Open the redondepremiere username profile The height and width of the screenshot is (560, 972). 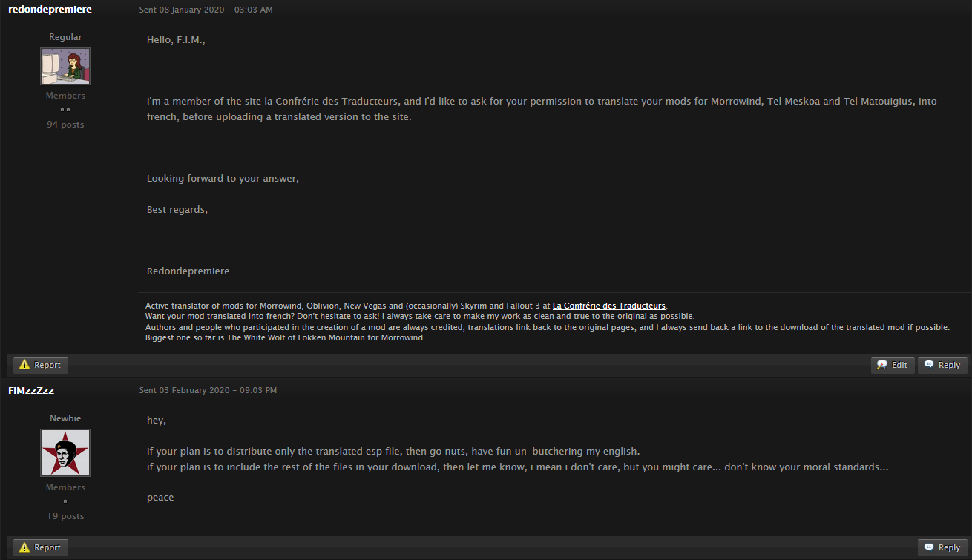(x=50, y=10)
